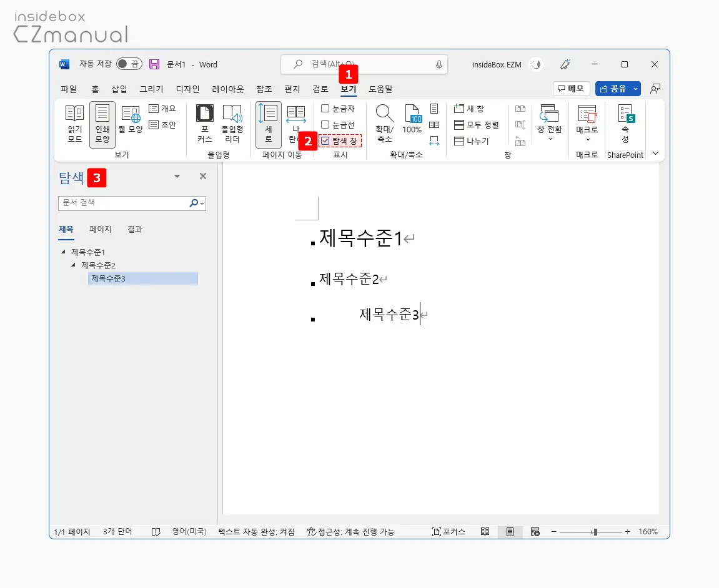Image resolution: width=719 pixels, height=588 pixels.
Task: Switch to Pages (페이지) navigation tab
Action: (x=101, y=229)
